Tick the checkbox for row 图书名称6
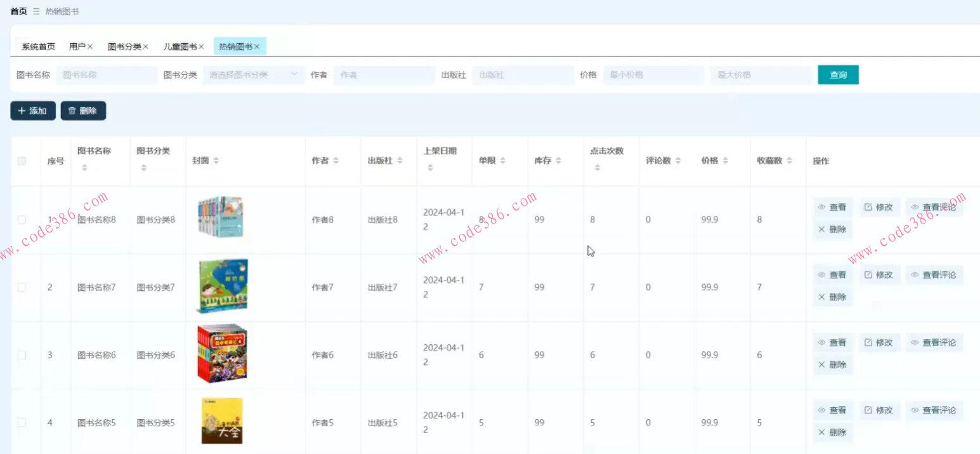 22,355
